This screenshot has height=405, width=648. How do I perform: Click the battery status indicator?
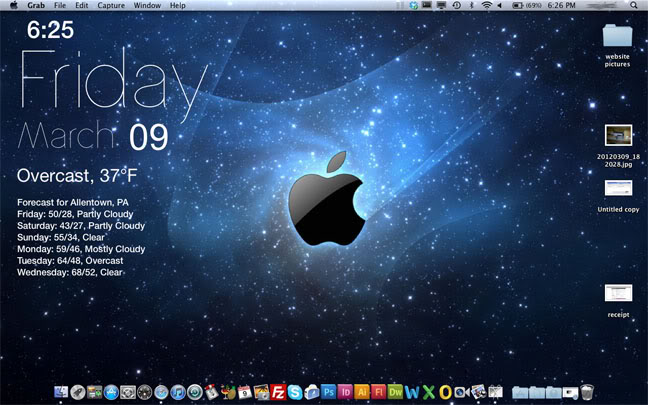click(x=527, y=5)
